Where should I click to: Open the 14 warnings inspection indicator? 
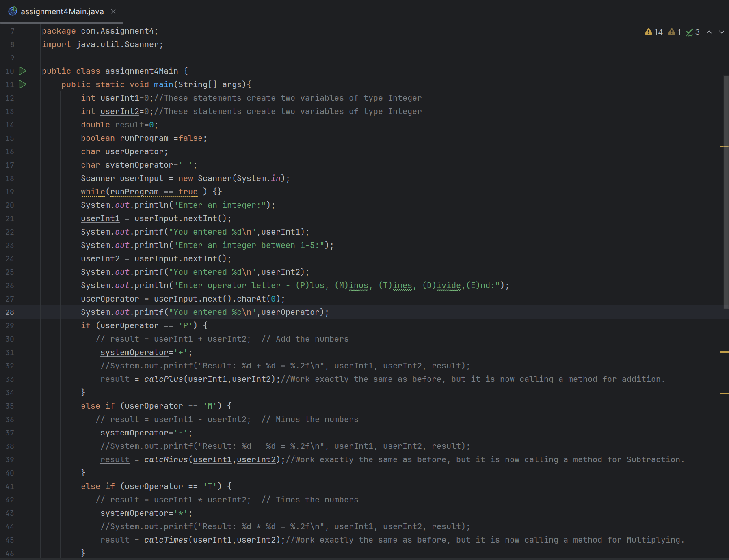tap(654, 32)
